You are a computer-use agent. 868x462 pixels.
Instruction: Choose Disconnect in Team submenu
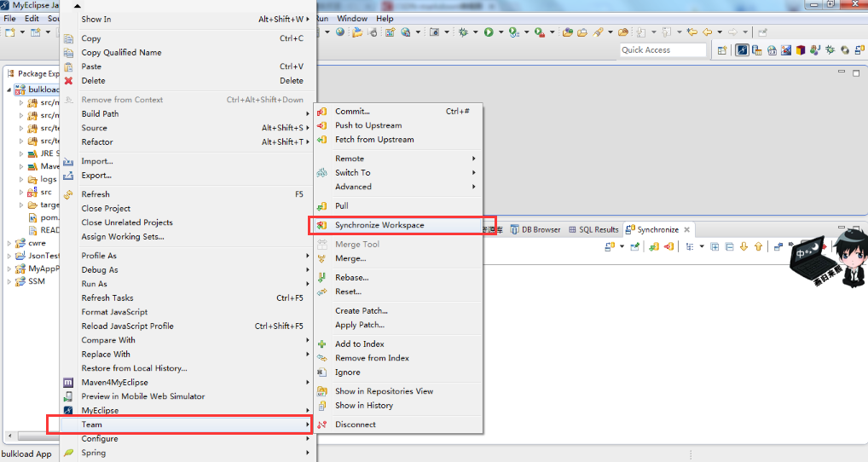click(x=396, y=425)
